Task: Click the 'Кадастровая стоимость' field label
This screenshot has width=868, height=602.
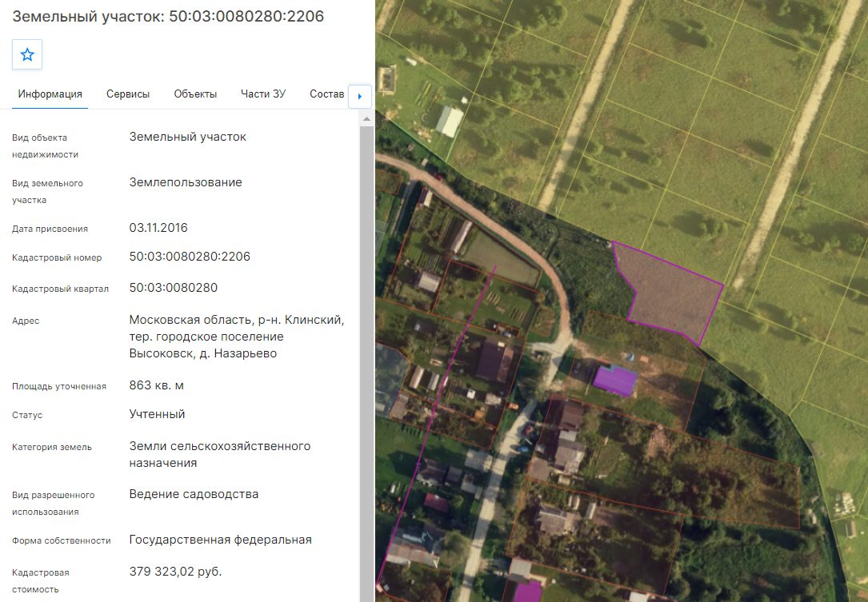Action: pyautogui.click(x=41, y=581)
